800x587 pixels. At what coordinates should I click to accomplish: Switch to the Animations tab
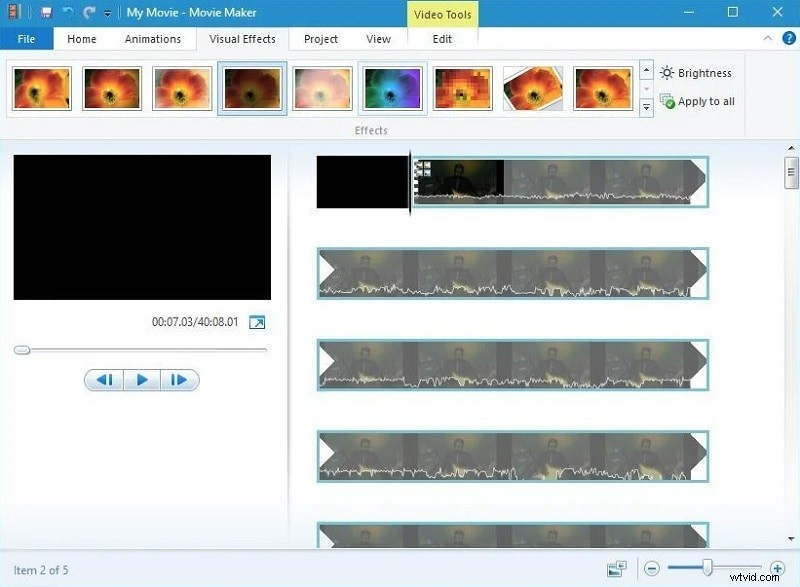(152, 38)
